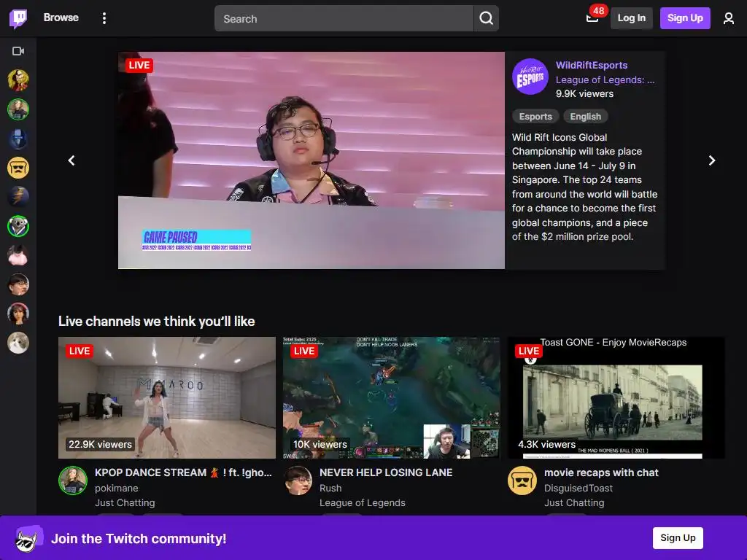Click DisguisedToast's avatar under the stream card

point(522,481)
